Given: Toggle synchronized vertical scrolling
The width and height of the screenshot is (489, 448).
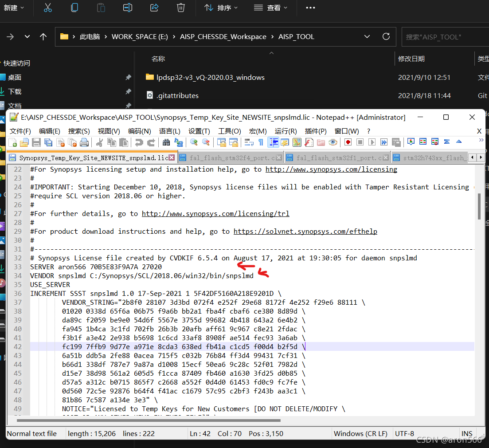Looking at the screenshot, I should click(221, 142).
